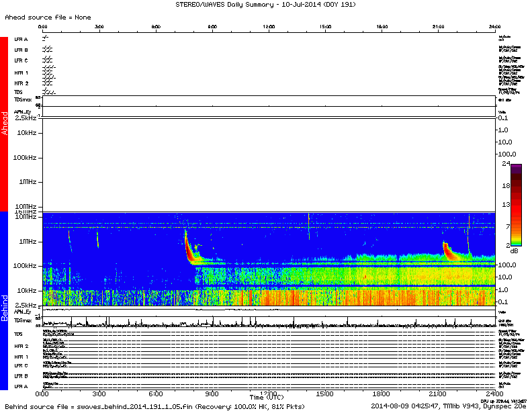The image size is (532, 411).
Task: Click the HFR 1 label in Ahead section
Action: (21, 73)
